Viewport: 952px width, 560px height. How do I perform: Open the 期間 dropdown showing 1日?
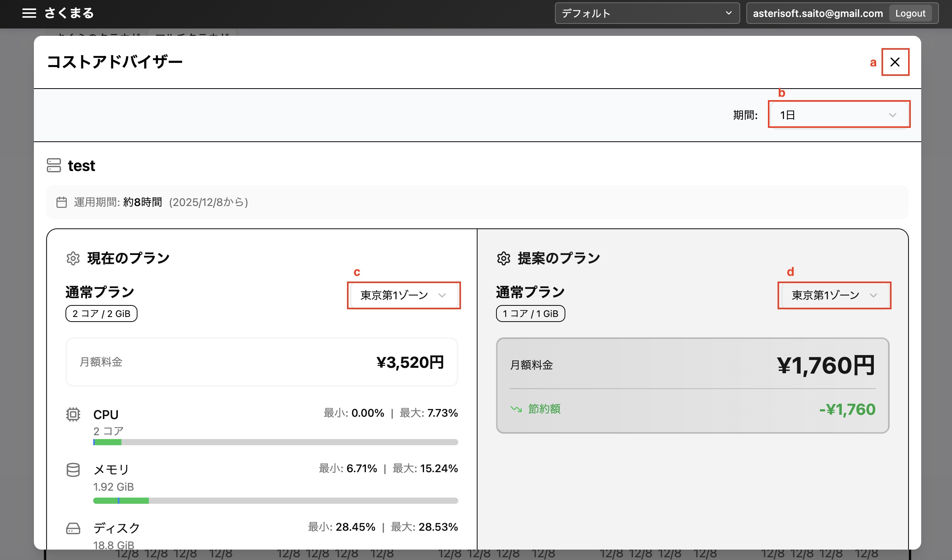tap(839, 115)
